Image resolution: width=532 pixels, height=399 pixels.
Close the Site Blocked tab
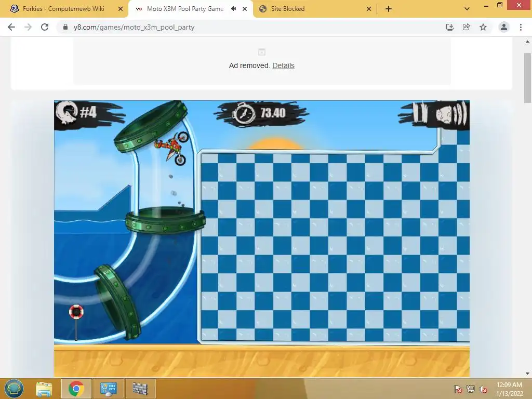[369, 9]
